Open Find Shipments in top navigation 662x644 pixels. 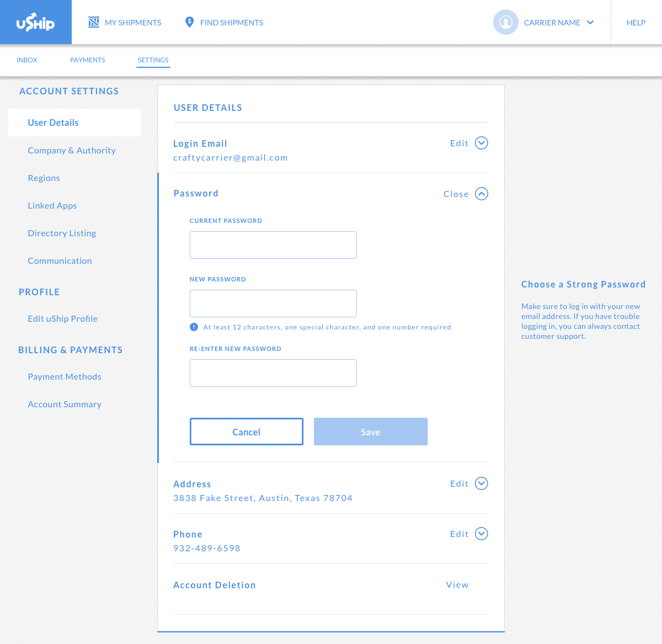232,23
